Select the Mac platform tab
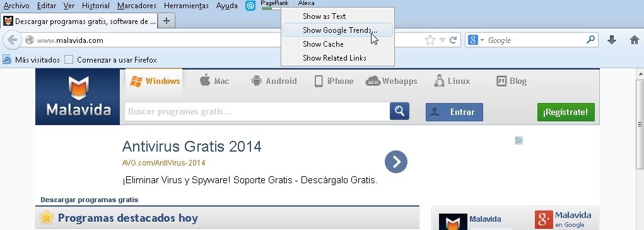 click(x=214, y=81)
